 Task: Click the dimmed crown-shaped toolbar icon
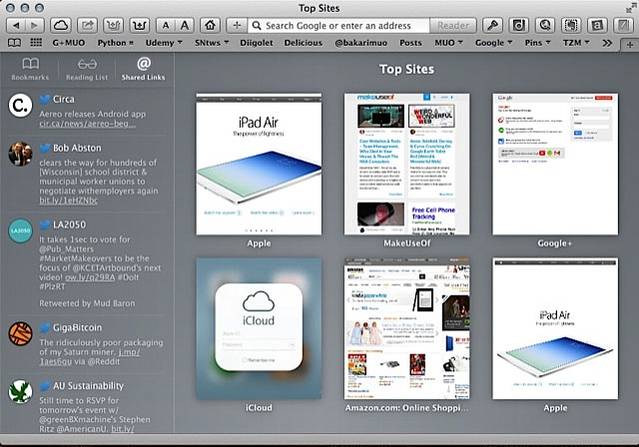point(113,26)
